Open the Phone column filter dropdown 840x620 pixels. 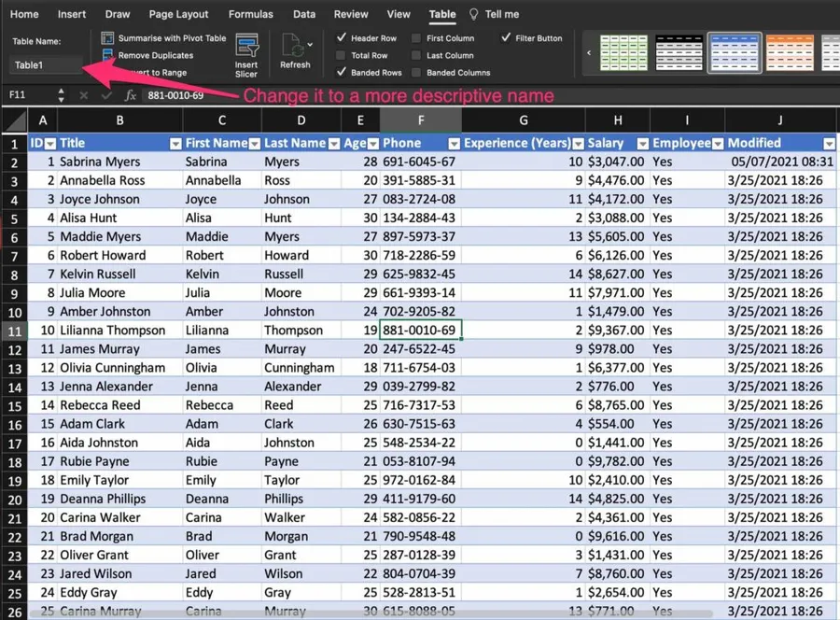point(454,144)
